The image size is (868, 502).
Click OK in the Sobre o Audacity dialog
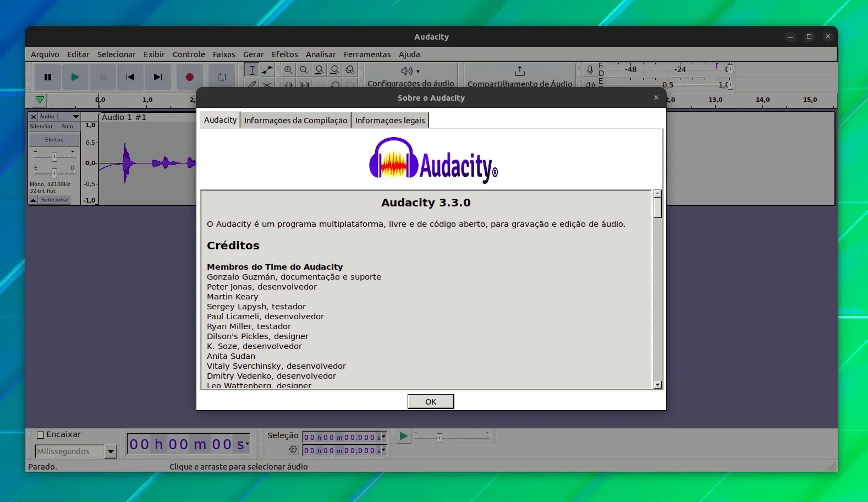pos(431,402)
